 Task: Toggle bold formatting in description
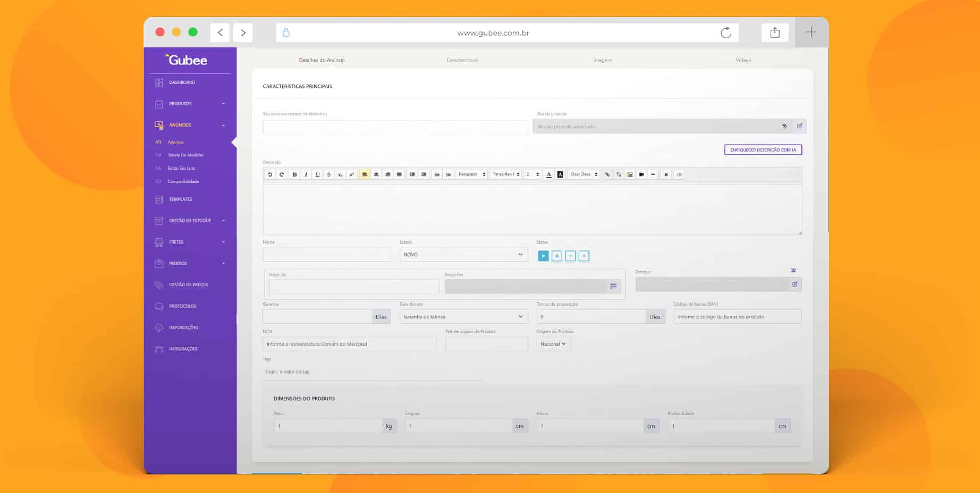pos(295,174)
